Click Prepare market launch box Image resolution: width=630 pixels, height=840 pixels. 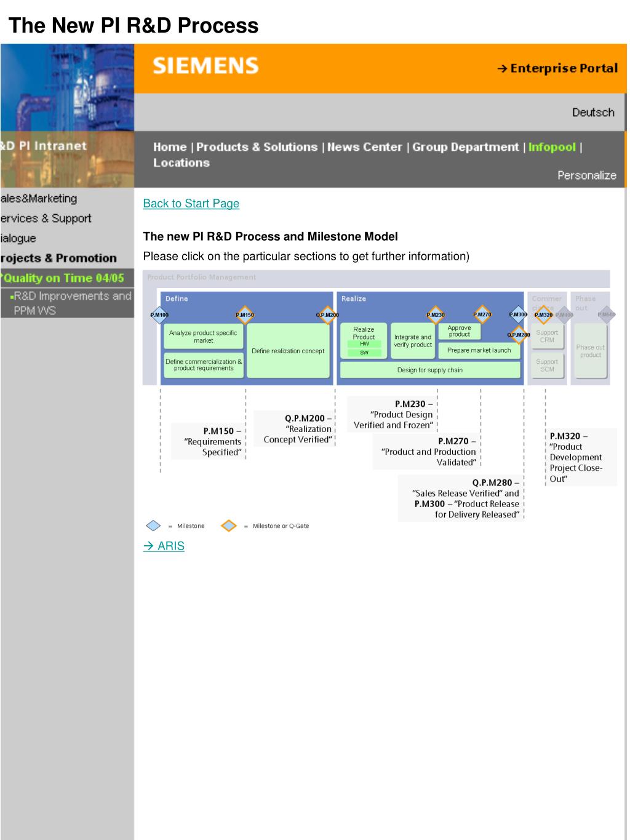click(479, 350)
